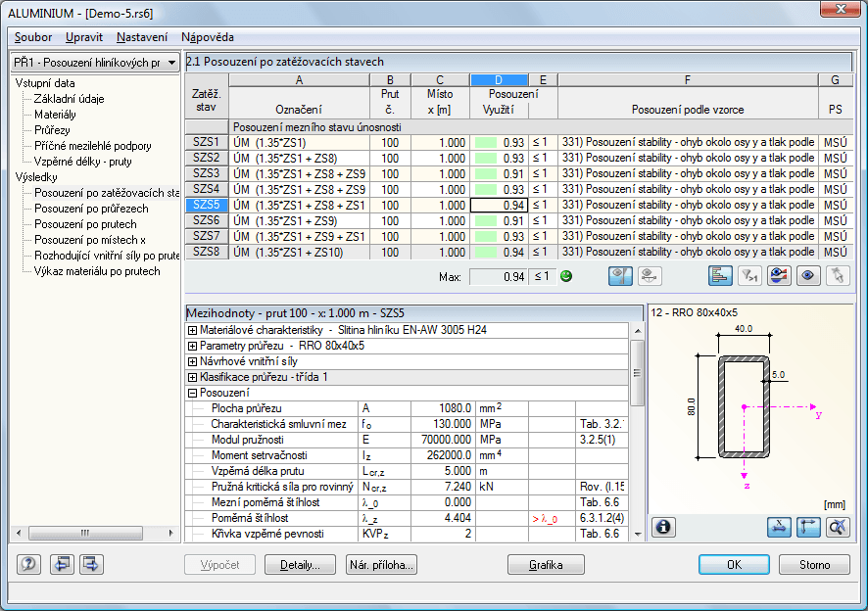Expand Parametry průřezu node

[192, 346]
